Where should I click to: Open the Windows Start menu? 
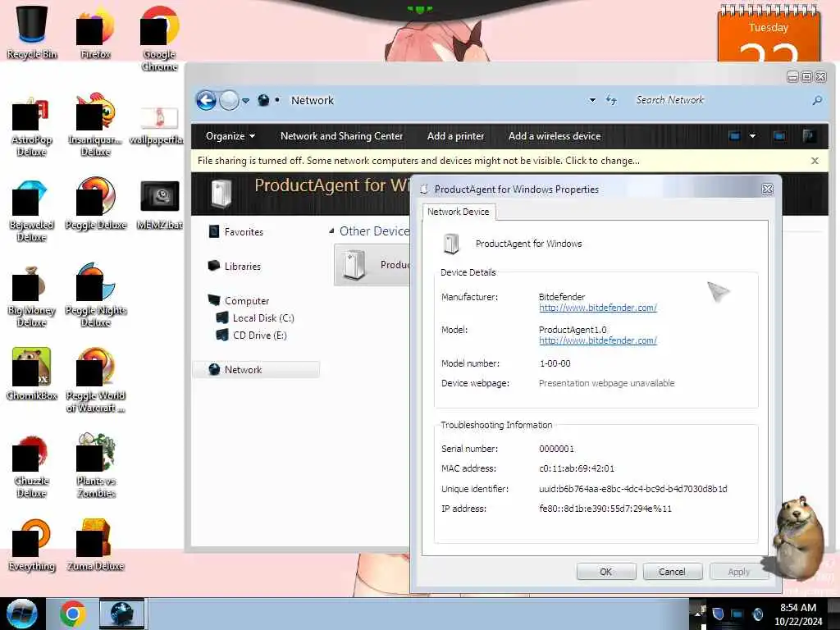21,614
